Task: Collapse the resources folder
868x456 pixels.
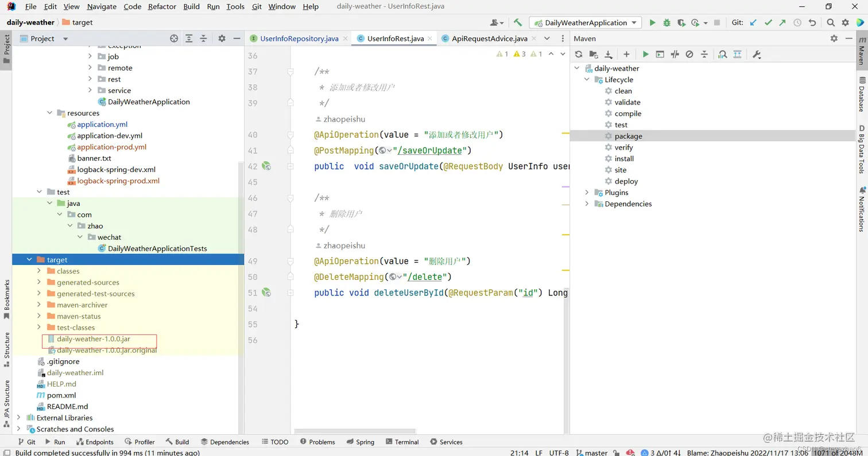Action: click(x=49, y=113)
